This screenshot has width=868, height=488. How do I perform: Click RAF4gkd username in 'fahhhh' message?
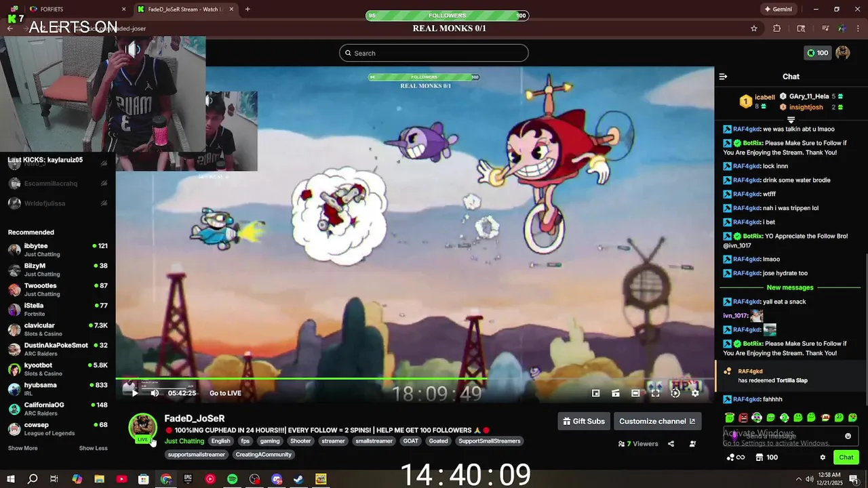pyautogui.click(x=747, y=399)
